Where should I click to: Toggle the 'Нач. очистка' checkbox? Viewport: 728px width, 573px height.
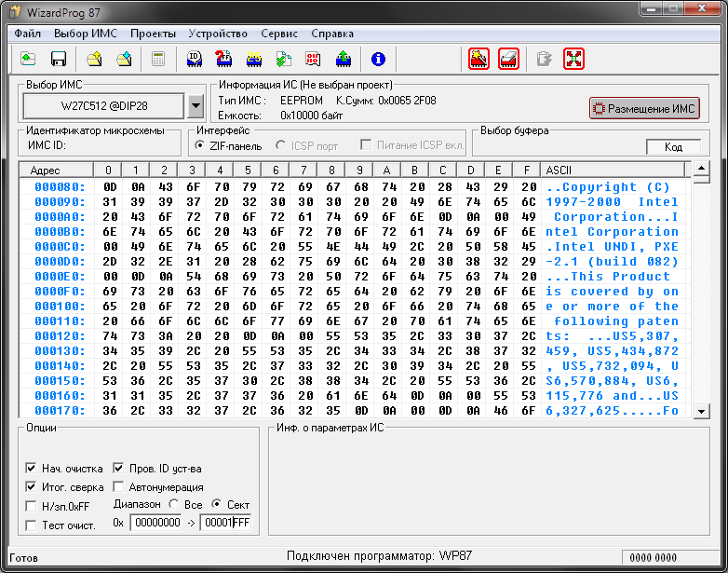tap(32, 468)
